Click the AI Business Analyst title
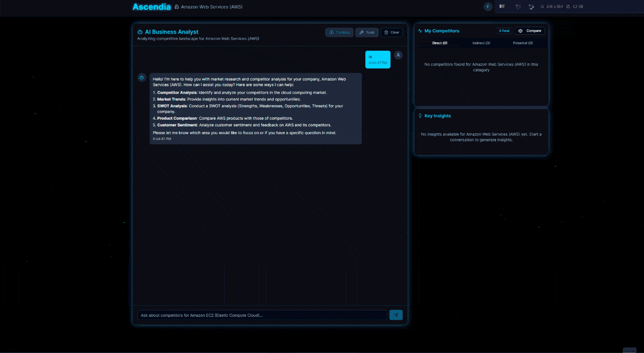The width and height of the screenshot is (644, 353). 172,32
